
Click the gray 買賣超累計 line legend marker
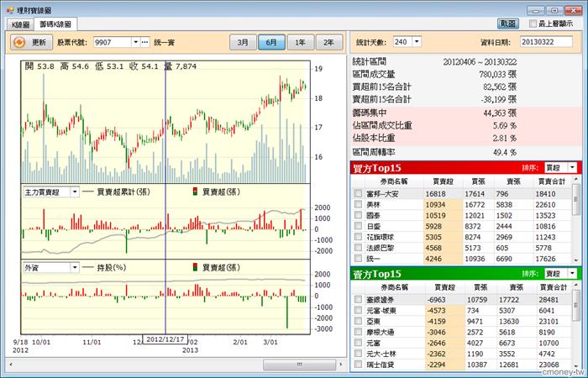tap(87, 192)
